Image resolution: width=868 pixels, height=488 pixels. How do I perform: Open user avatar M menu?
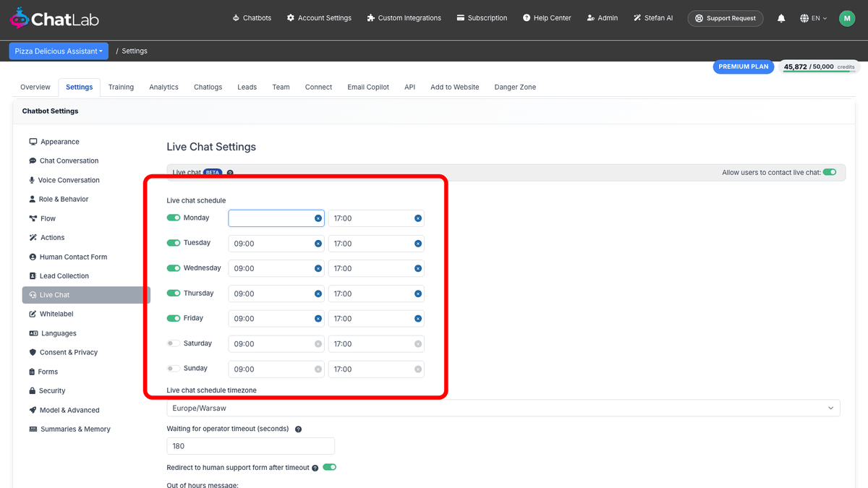847,18
